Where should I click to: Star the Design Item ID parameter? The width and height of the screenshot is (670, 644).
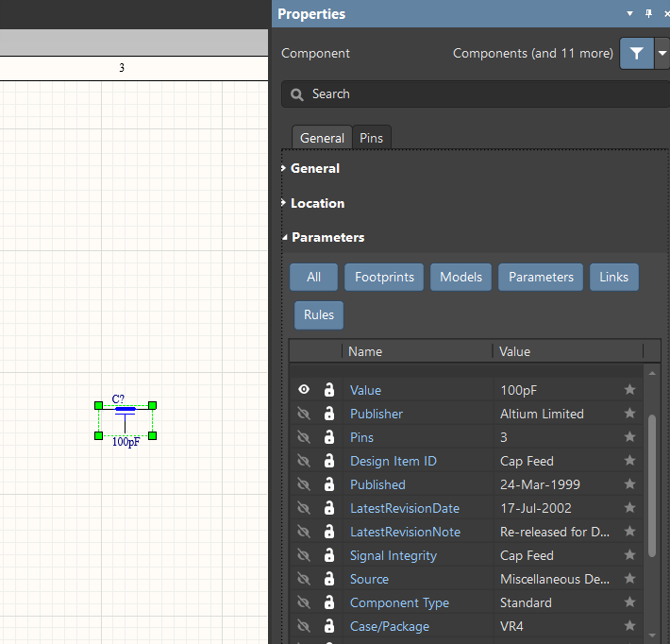coord(629,460)
